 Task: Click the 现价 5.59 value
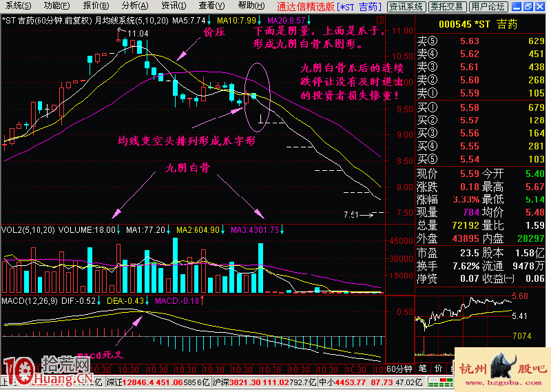(x=470, y=174)
